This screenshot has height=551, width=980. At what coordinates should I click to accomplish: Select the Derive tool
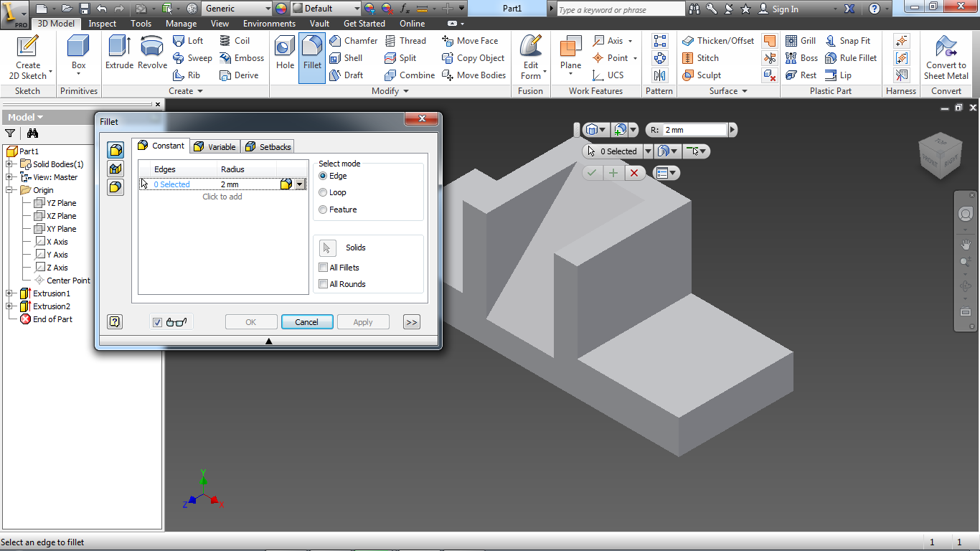[x=239, y=75]
